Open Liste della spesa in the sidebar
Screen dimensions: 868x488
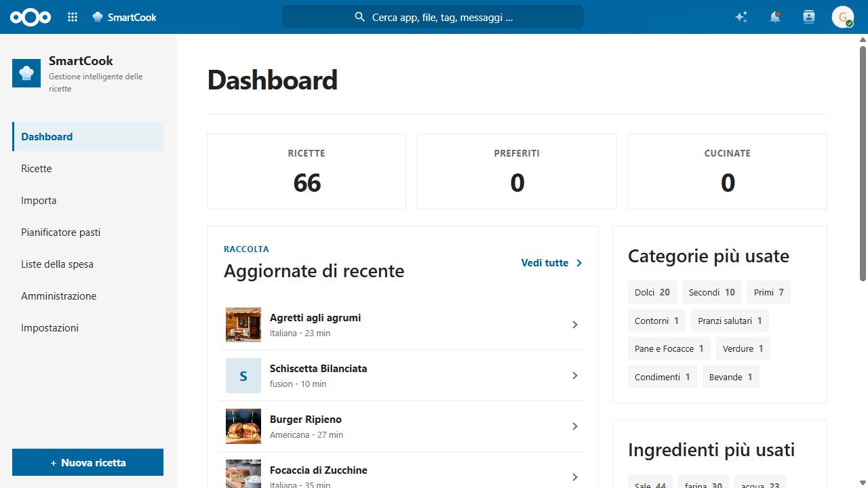click(x=88, y=264)
